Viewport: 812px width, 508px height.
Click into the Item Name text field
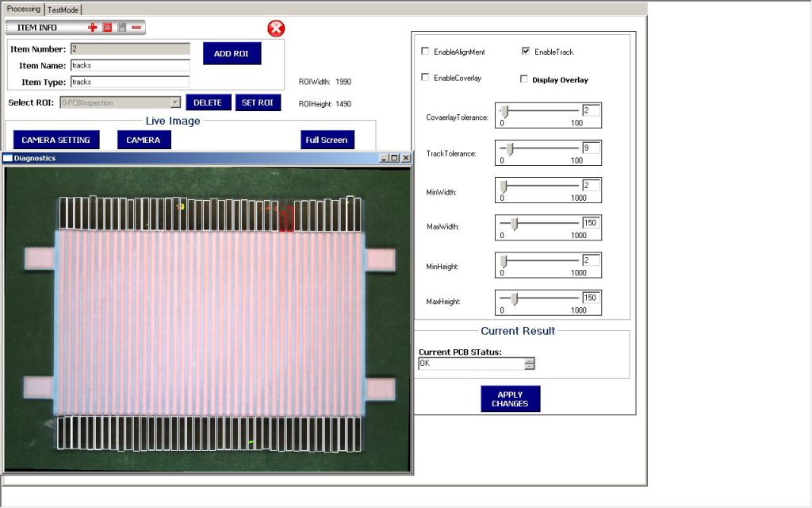[x=130, y=66]
